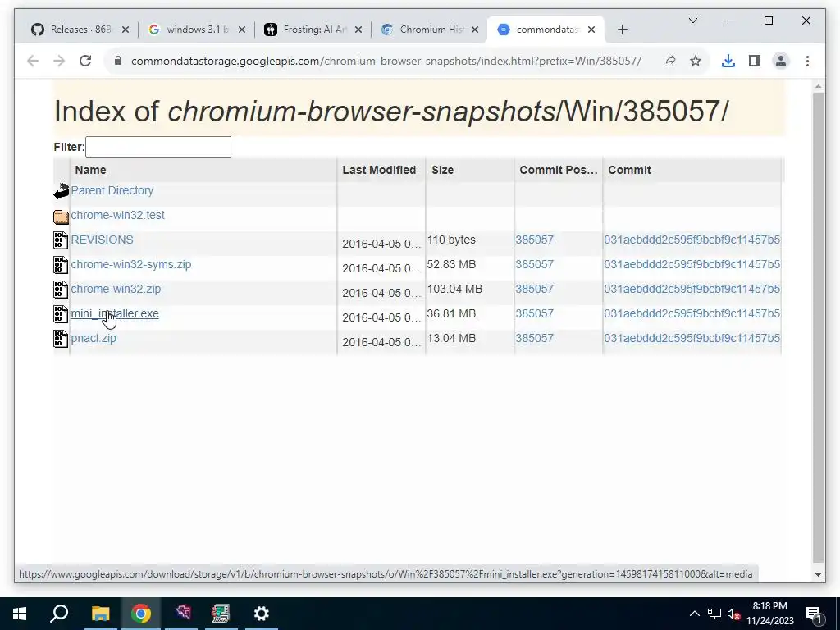Close the Releases GitHub tab
The image size is (840, 630).
coord(126,30)
